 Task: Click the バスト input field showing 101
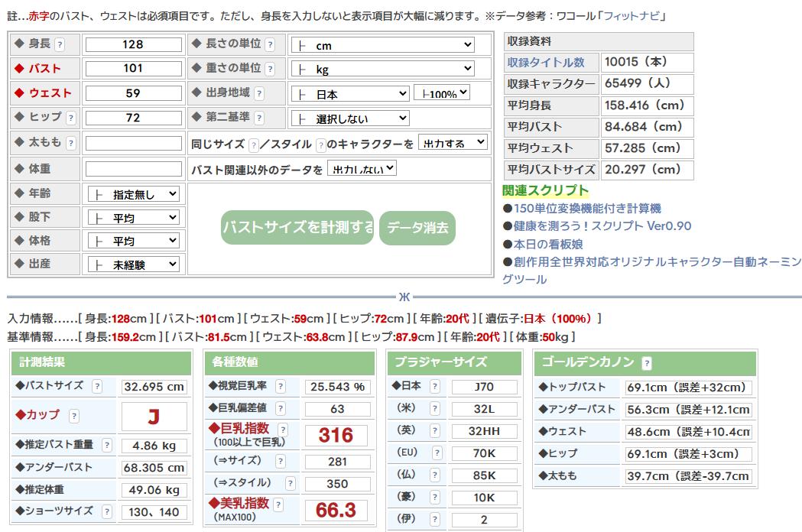[132, 68]
